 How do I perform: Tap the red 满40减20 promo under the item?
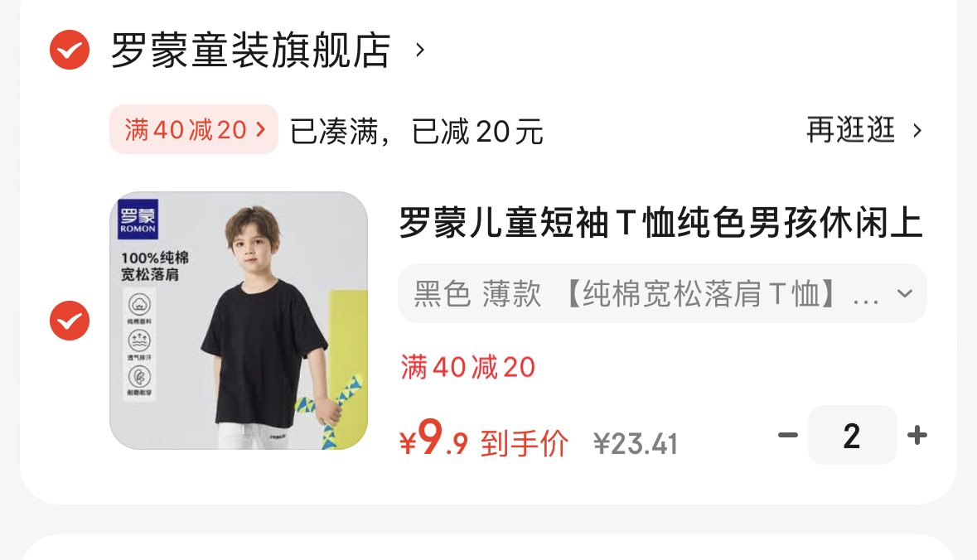pos(468,367)
